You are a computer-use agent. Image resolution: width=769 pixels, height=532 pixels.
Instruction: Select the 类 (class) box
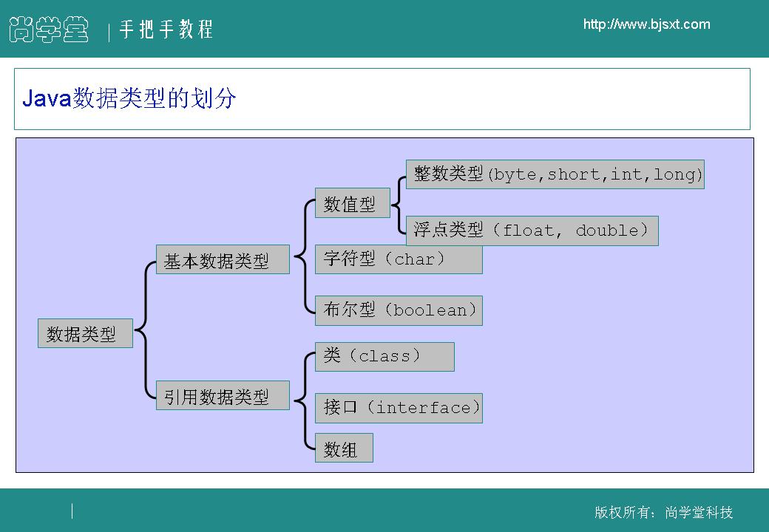384,357
